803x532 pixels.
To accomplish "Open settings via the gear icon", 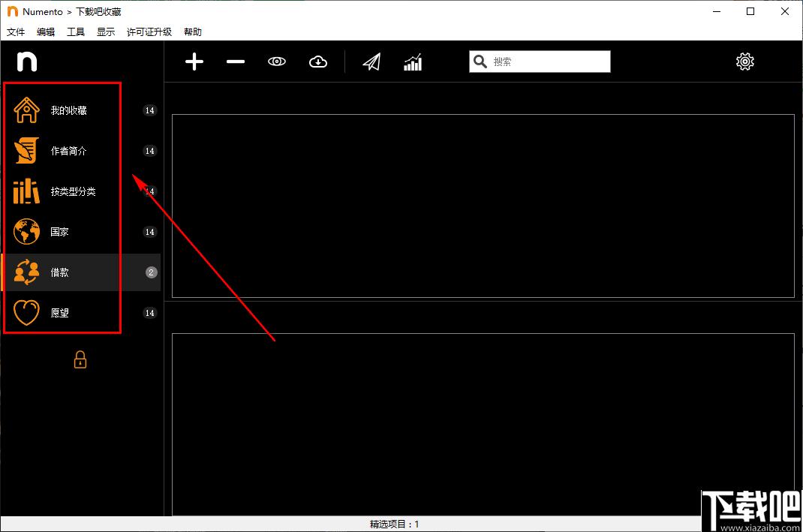I will point(745,62).
